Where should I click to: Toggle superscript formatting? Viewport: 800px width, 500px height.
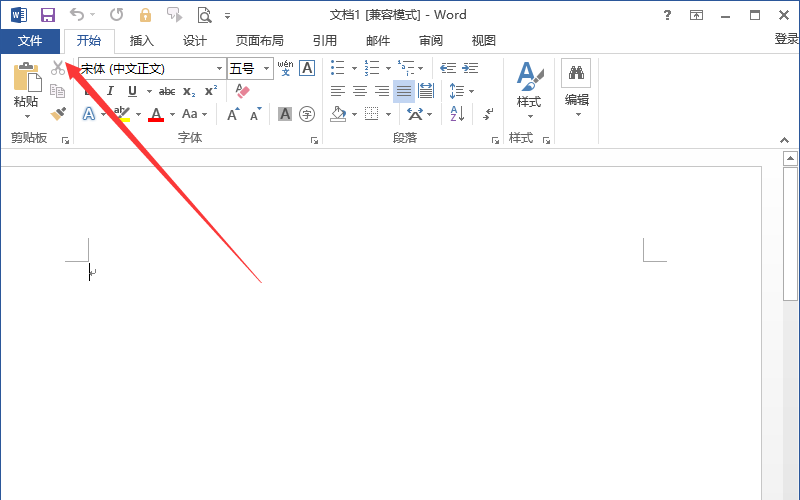211,91
